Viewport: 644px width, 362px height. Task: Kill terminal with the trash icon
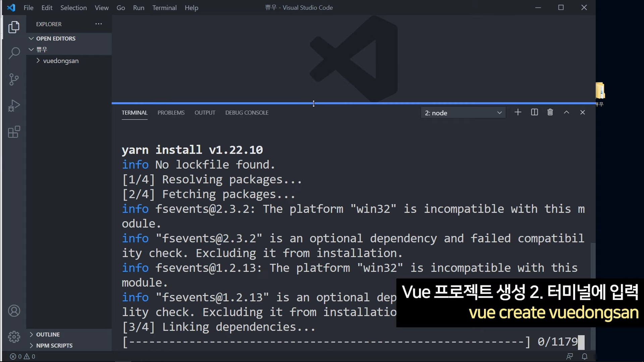(x=550, y=112)
